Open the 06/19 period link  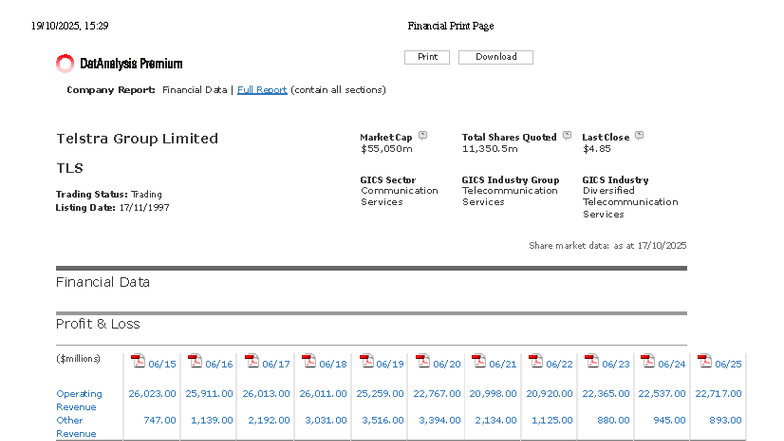pos(390,364)
